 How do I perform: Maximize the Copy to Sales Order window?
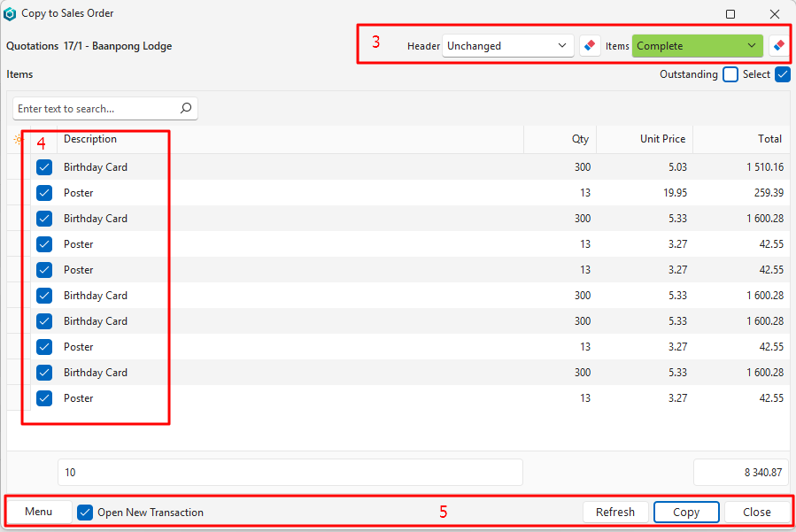(x=730, y=14)
